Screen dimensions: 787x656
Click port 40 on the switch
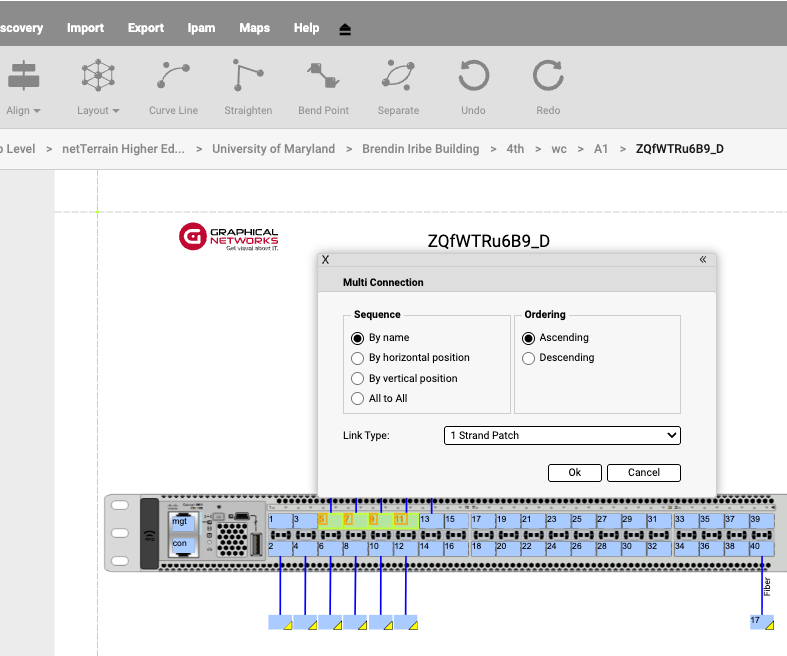[759, 548]
